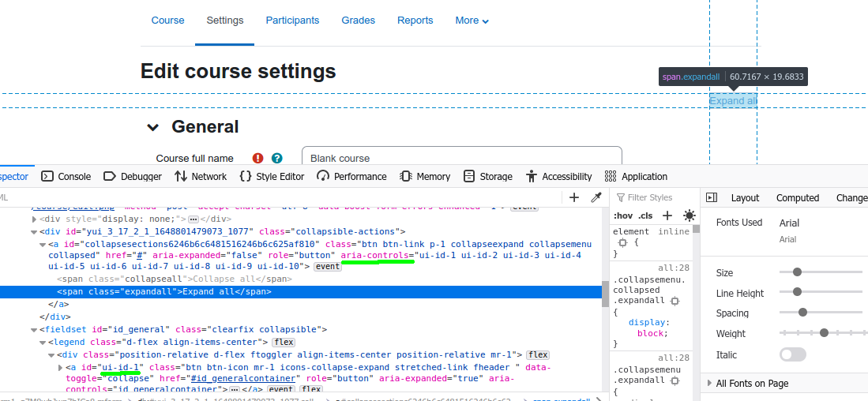Open the Storage panel icon
The width and height of the screenshot is (868, 401).
pos(469,177)
